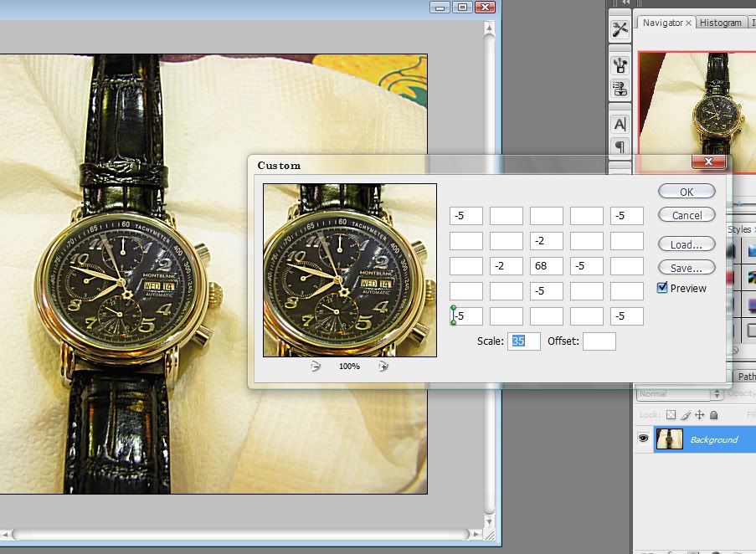
Task: Open the Tool Presets panel icon
Action: (x=620, y=30)
